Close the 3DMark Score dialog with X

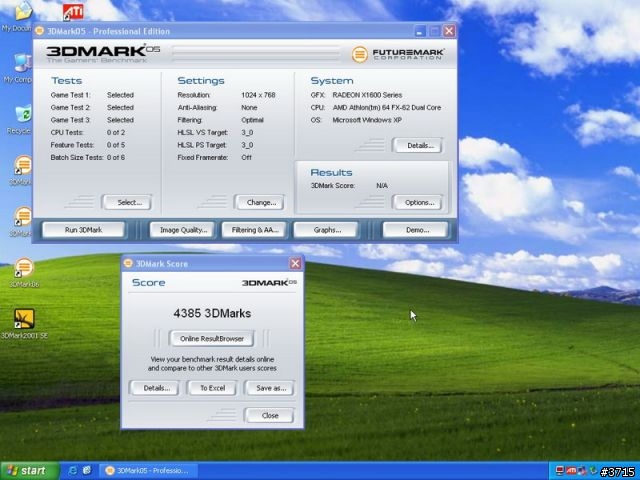point(296,263)
